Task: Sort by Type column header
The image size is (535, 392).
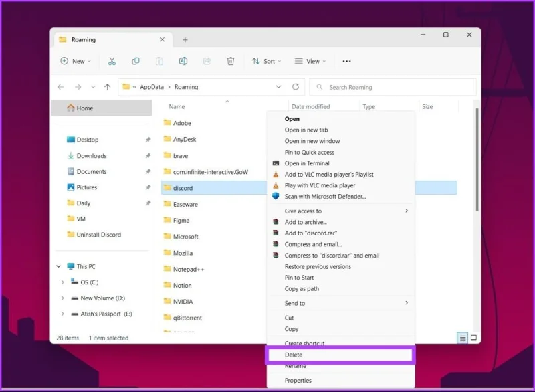Action: 369,107
